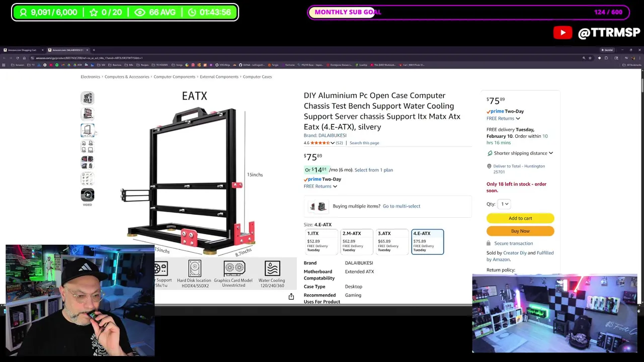Open the All Bookmarks folder
The height and width of the screenshot is (362, 644).
click(x=632, y=65)
